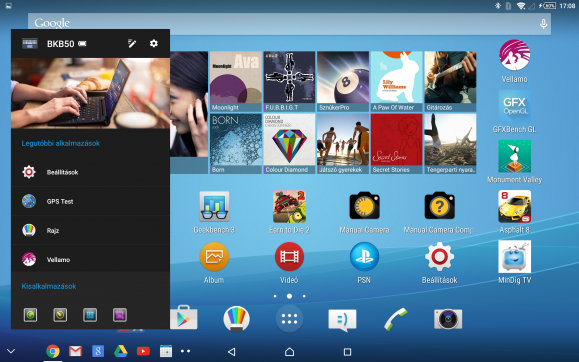This screenshot has width=579, height=362.
Task: Open the Tengerparti nyara tile
Action: pos(450,143)
